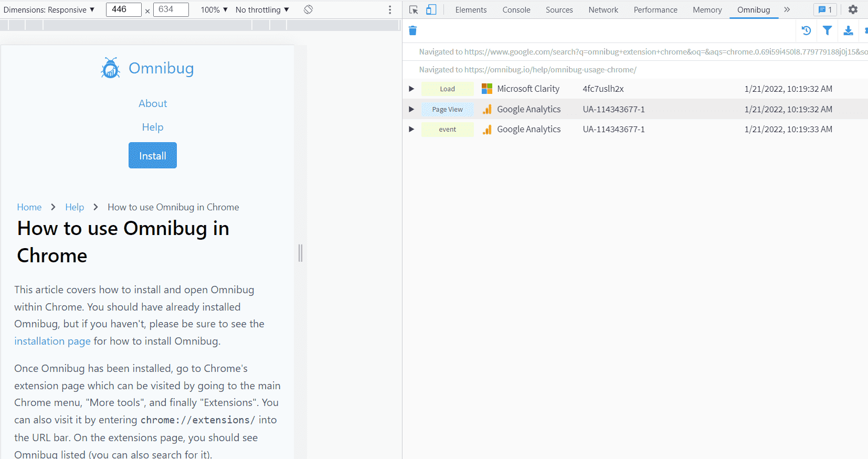Go to Help breadcrumb link
Screen dimensions: 868x459
click(75, 207)
